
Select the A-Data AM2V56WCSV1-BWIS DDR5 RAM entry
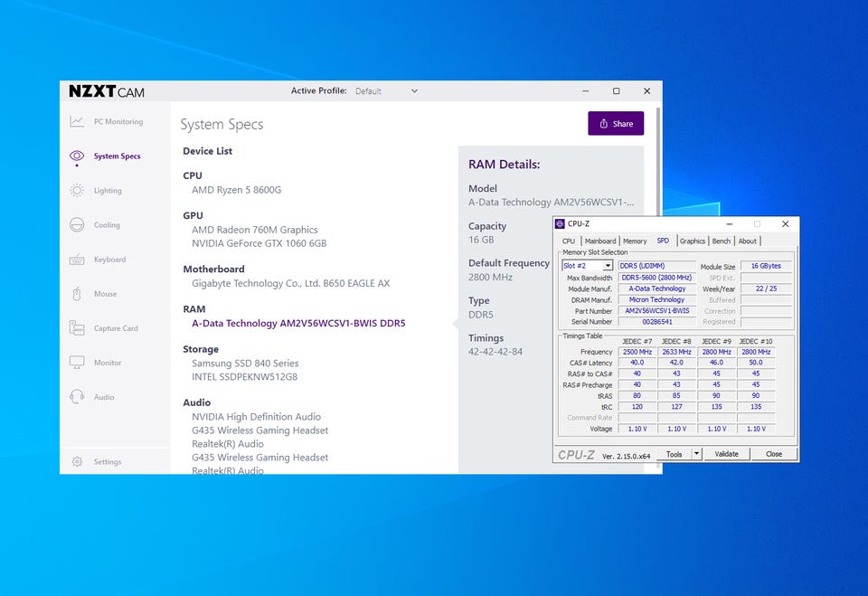298,323
